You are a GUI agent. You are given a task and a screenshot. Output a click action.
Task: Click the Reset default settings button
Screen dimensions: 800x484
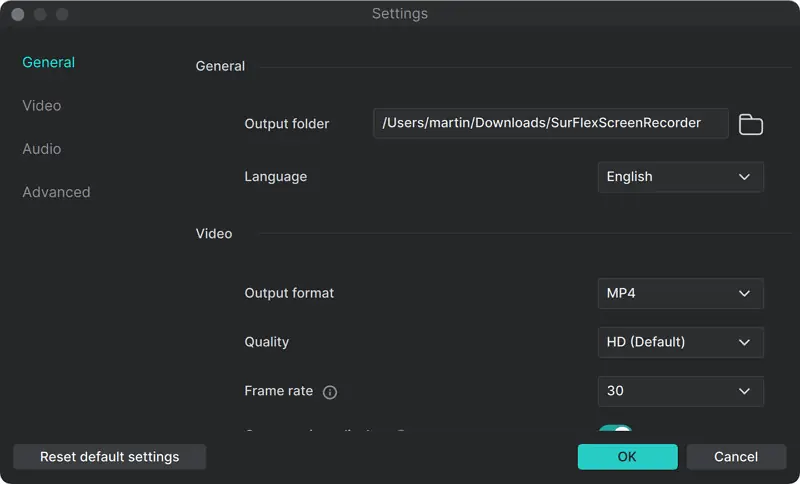(110, 456)
